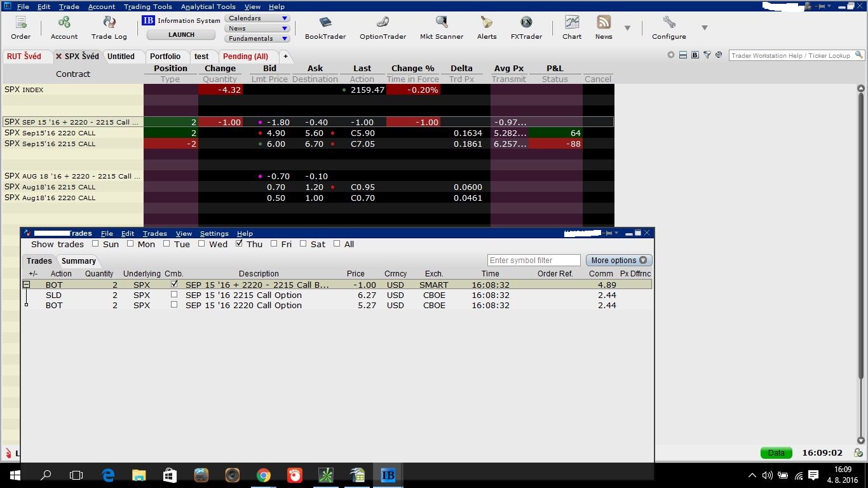Switch to the Portfolio tab
Image resolution: width=868 pixels, height=488 pixels.
click(165, 56)
